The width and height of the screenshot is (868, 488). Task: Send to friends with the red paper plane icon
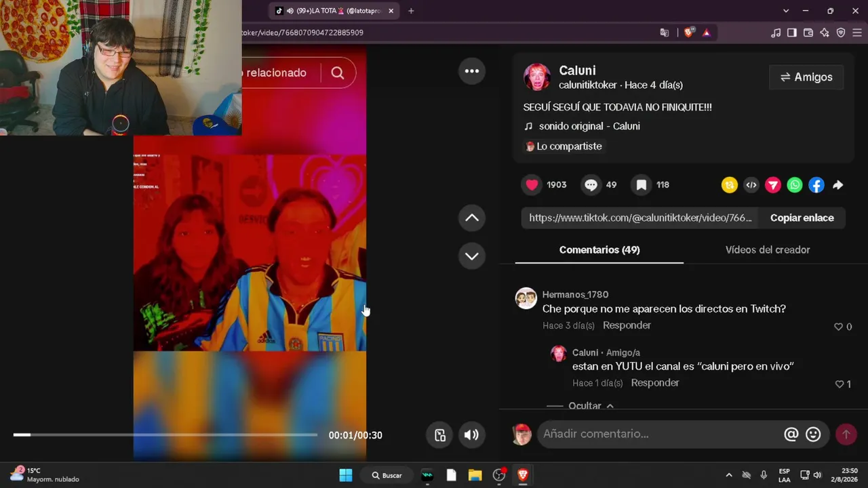773,185
